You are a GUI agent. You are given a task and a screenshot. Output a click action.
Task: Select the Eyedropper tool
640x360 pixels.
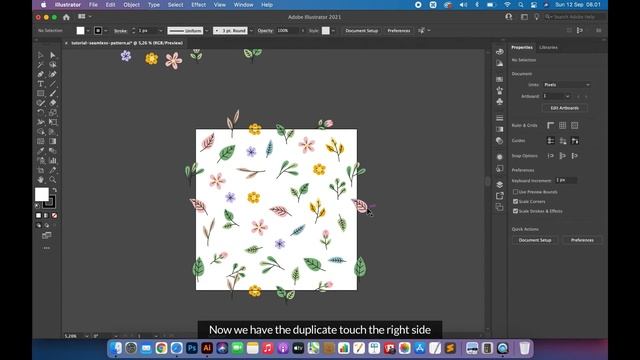[x=40, y=151]
